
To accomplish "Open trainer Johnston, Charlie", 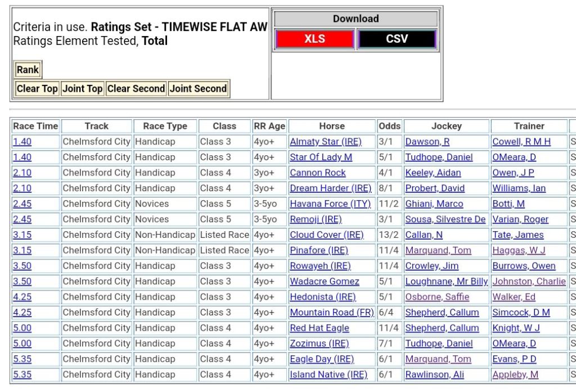I will (x=529, y=281).
